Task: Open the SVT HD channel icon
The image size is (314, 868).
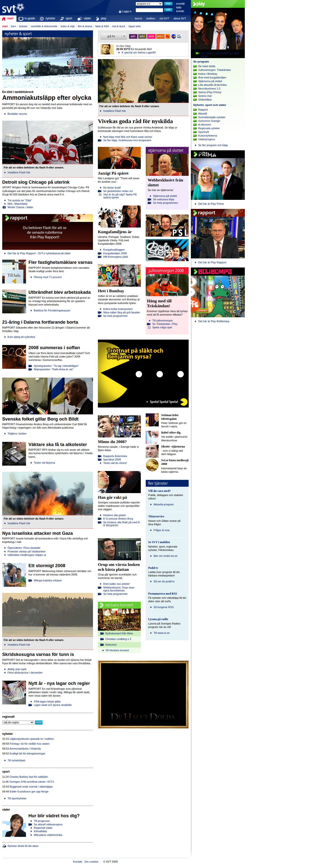Action: 179,36
